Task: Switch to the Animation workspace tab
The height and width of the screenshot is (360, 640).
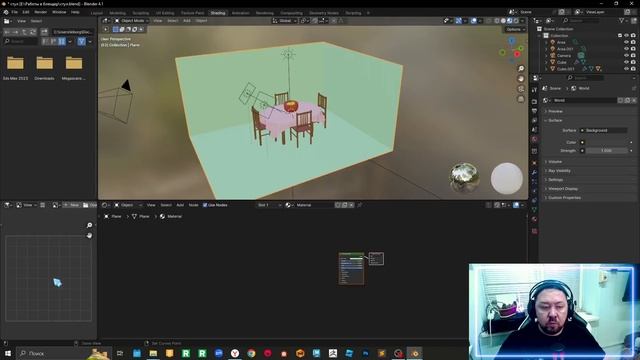Action: (240, 13)
